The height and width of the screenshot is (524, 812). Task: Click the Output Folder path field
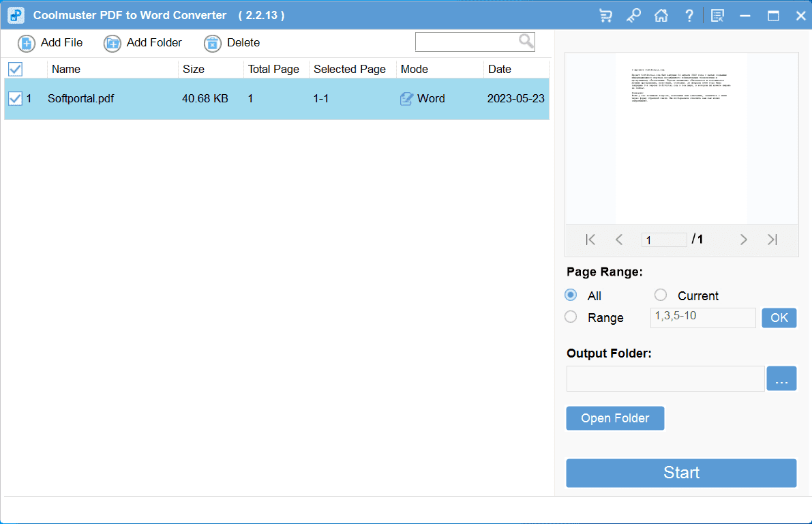point(665,379)
